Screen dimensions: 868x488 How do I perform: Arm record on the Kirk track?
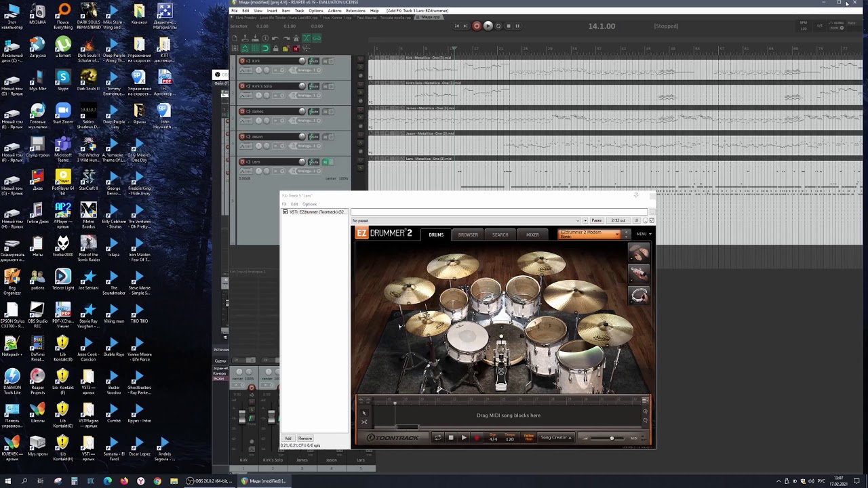[x=242, y=61]
